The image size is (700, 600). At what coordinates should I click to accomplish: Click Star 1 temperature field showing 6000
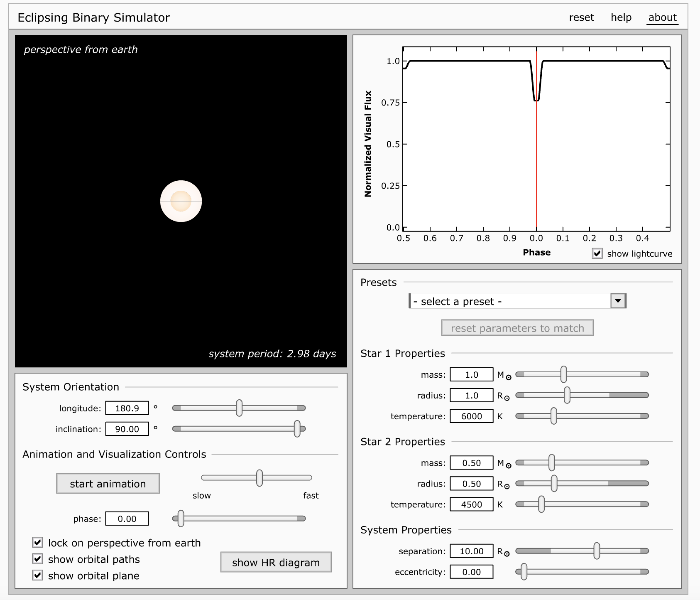[472, 416]
